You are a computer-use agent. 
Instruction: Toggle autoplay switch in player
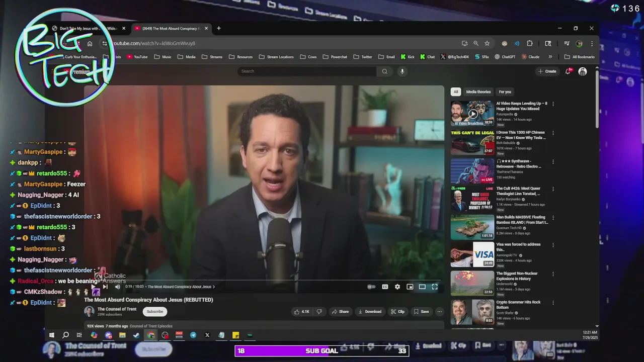click(x=371, y=287)
